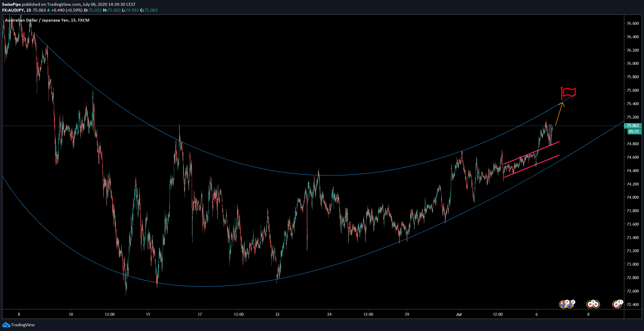Click the TradingView logo at bottom left
Image resolution: width=644 pixels, height=331 pixels.
tap(18, 325)
